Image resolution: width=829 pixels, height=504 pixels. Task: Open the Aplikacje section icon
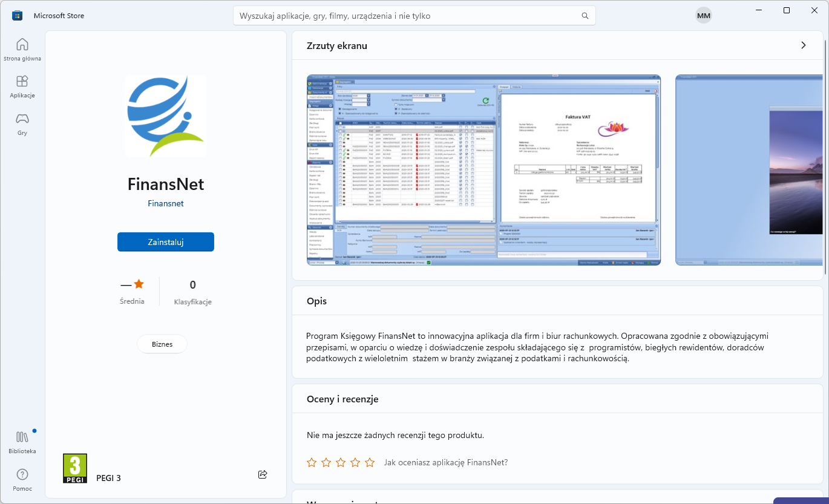[22, 81]
